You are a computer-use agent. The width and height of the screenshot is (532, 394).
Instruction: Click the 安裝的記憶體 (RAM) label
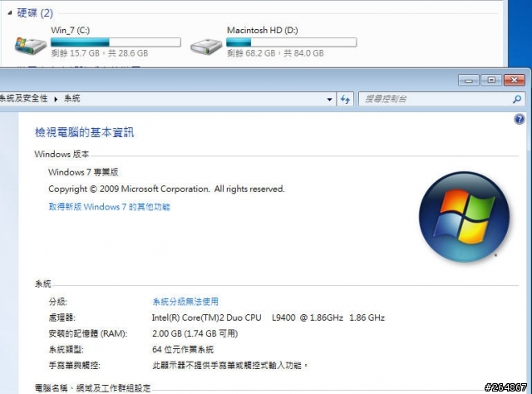(x=88, y=333)
